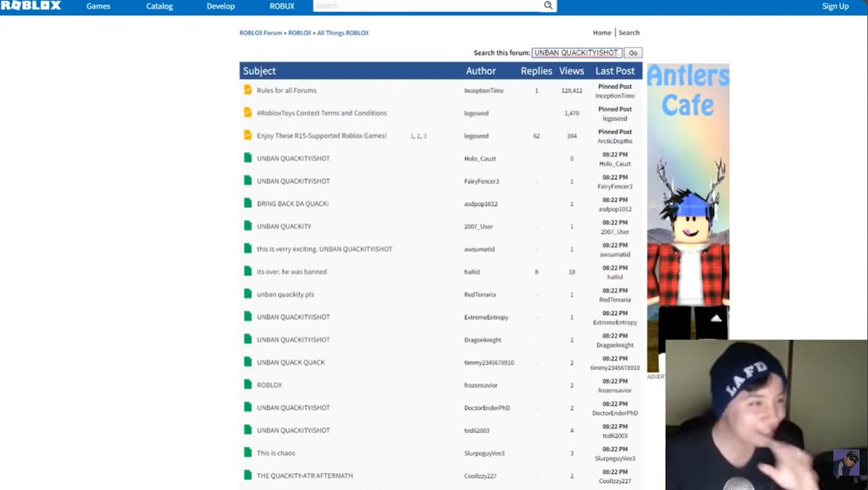
Task: Click author ted62003 in Author column
Action: [477, 431]
